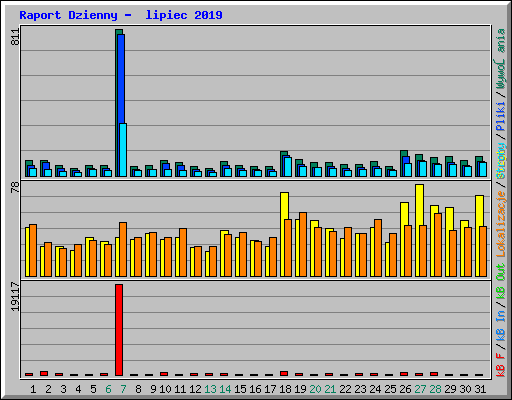This screenshot has height=400, width=512.
Task: Click day 23 on the x-axis
Action: (360, 389)
